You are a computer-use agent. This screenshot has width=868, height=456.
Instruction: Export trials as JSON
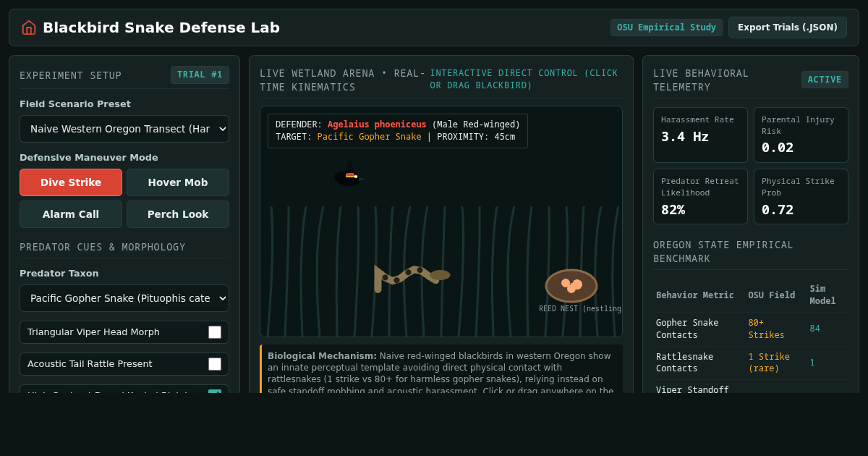coord(788,28)
